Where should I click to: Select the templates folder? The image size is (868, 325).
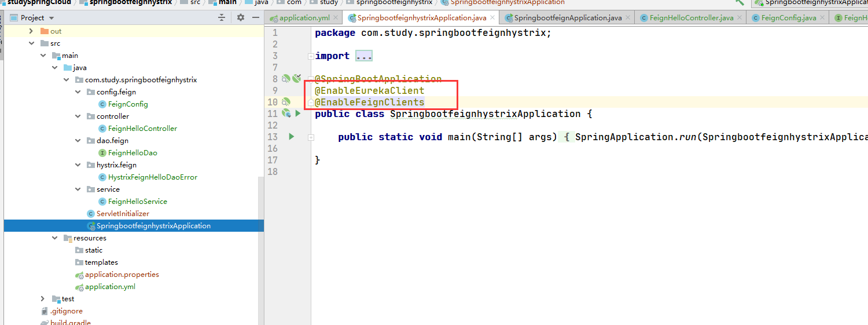(101, 262)
